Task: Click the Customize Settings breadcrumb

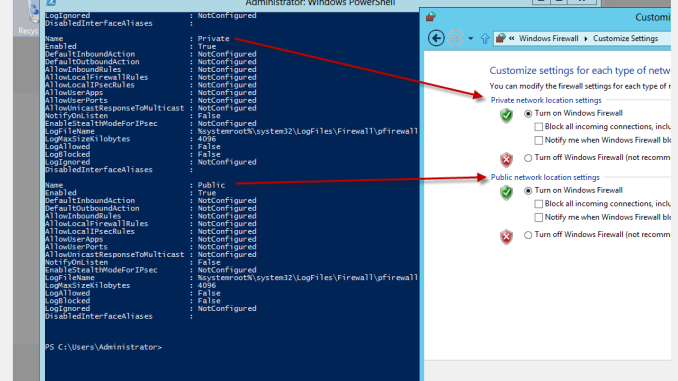Action: [x=625, y=38]
